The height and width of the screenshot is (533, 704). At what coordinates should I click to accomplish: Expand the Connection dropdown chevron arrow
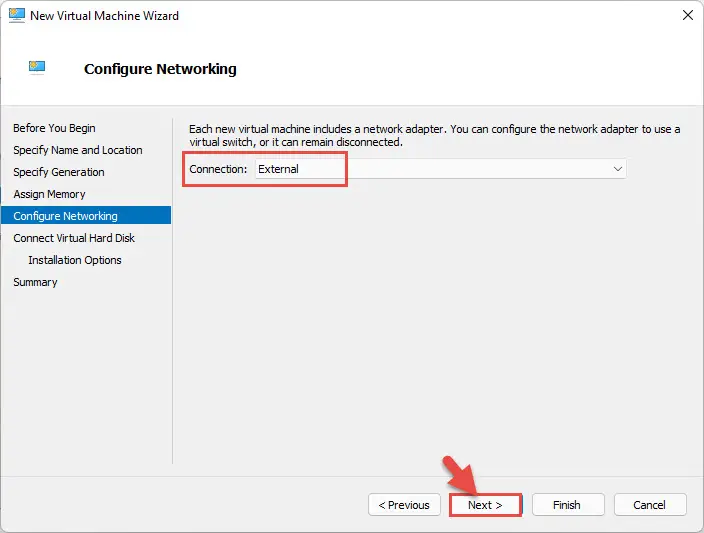[617, 169]
